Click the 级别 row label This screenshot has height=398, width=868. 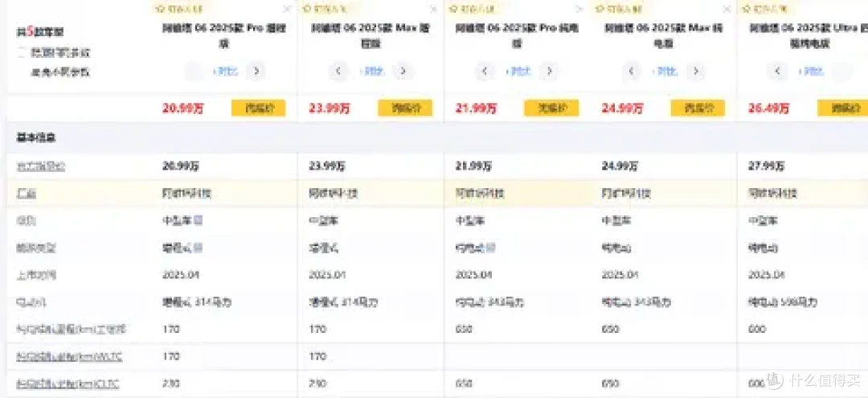(x=26, y=220)
